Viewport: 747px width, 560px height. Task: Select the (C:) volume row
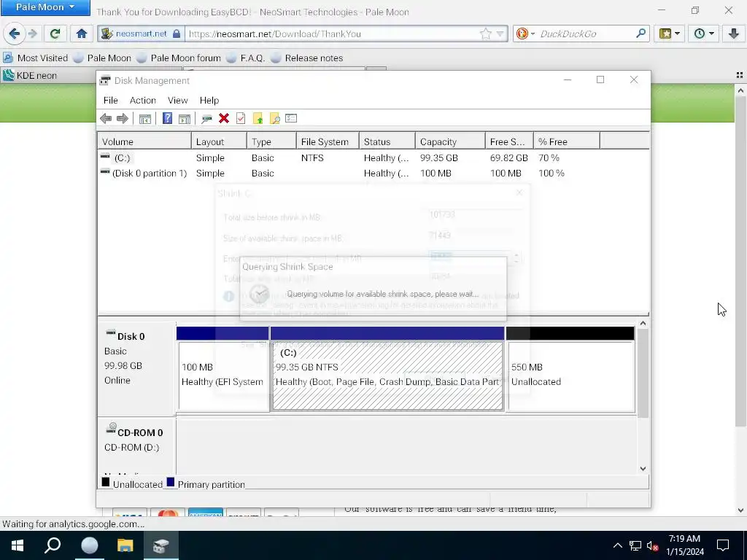[x=373, y=158]
